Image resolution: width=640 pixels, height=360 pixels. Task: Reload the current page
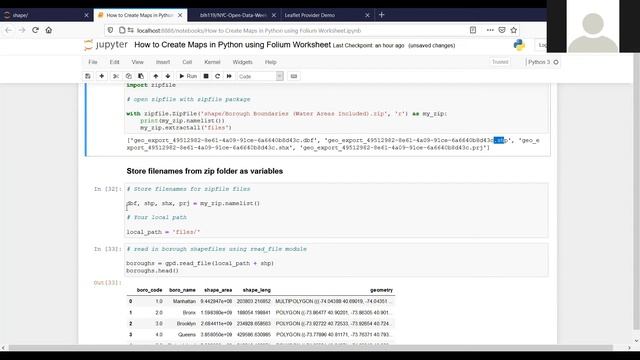click(x=36, y=30)
